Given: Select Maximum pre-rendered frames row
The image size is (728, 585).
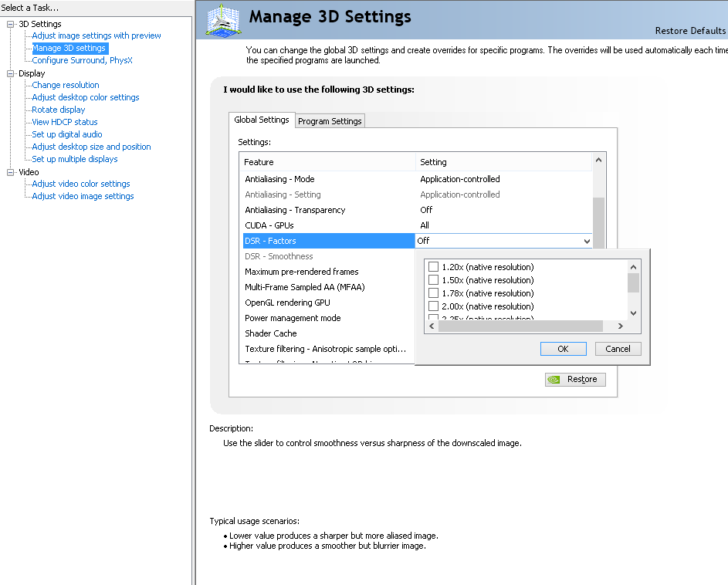Looking at the screenshot, I should tap(329, 272).
